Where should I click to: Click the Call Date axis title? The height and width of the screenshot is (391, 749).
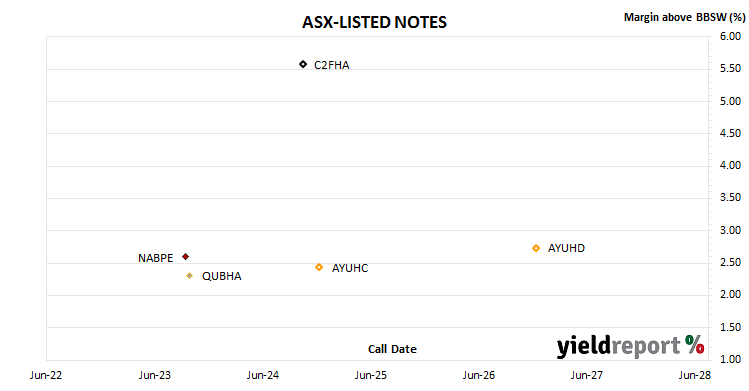[392, 349]
